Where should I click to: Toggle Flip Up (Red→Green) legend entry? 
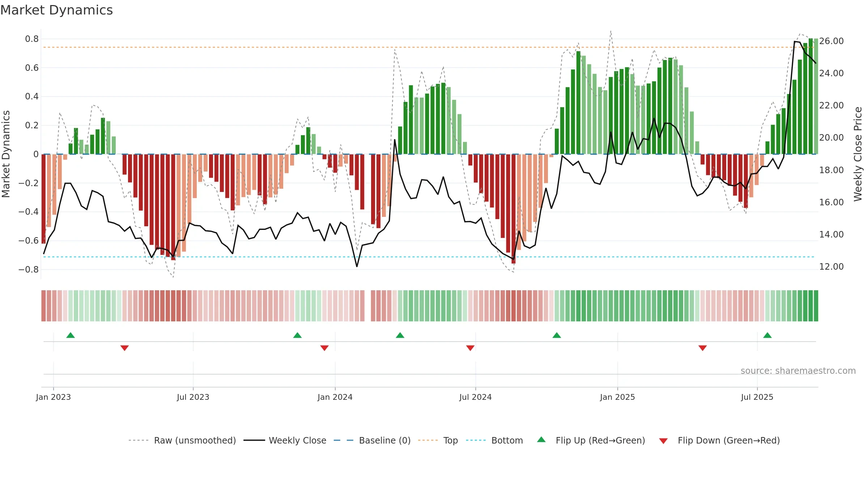tap(591, 440)
